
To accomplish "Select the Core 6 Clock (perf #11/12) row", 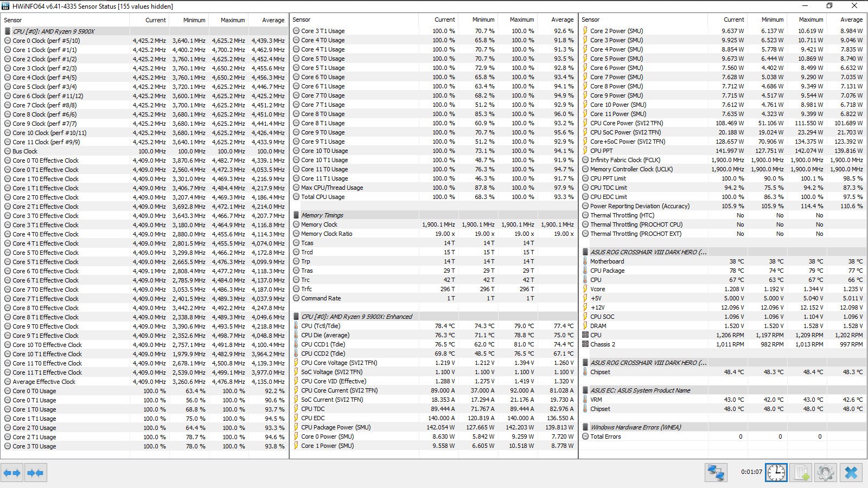I will click(x=144, y=96).
